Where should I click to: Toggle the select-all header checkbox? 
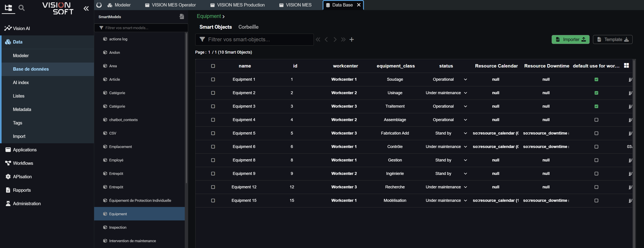pos(213,66)
